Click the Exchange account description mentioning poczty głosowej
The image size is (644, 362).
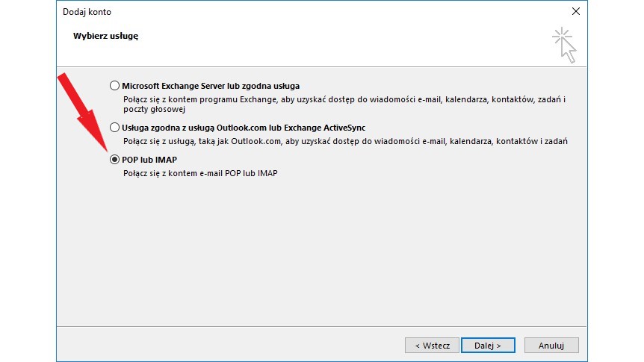[x=344, y=104]
